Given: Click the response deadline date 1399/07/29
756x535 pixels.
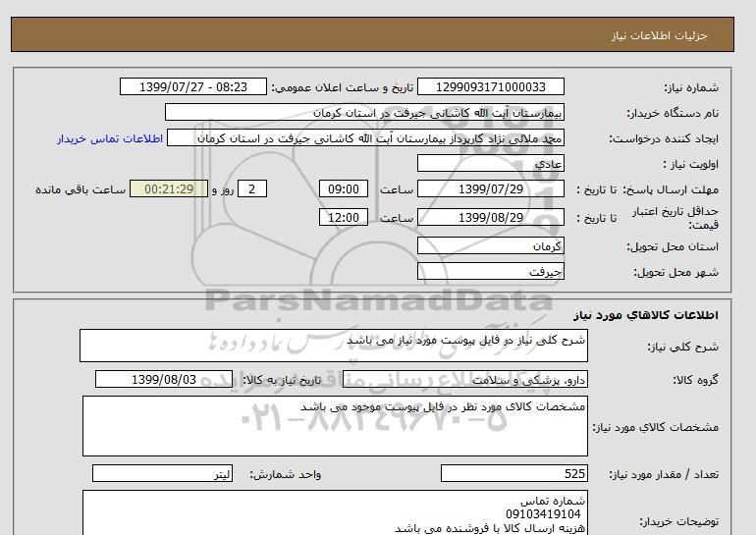Looking at the screenshot, I should pyautogui.click(x=490, y=188).
